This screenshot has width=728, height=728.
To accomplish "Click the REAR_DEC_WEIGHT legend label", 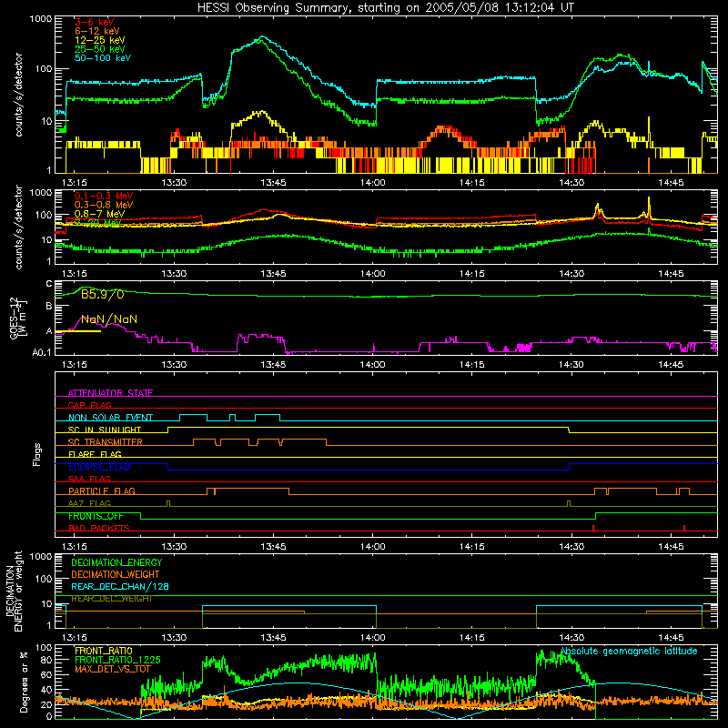I will [x=112, y=599].
